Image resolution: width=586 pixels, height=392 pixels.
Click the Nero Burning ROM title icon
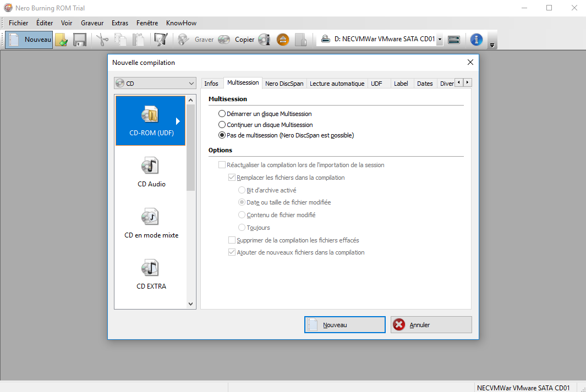coord(8,8)
